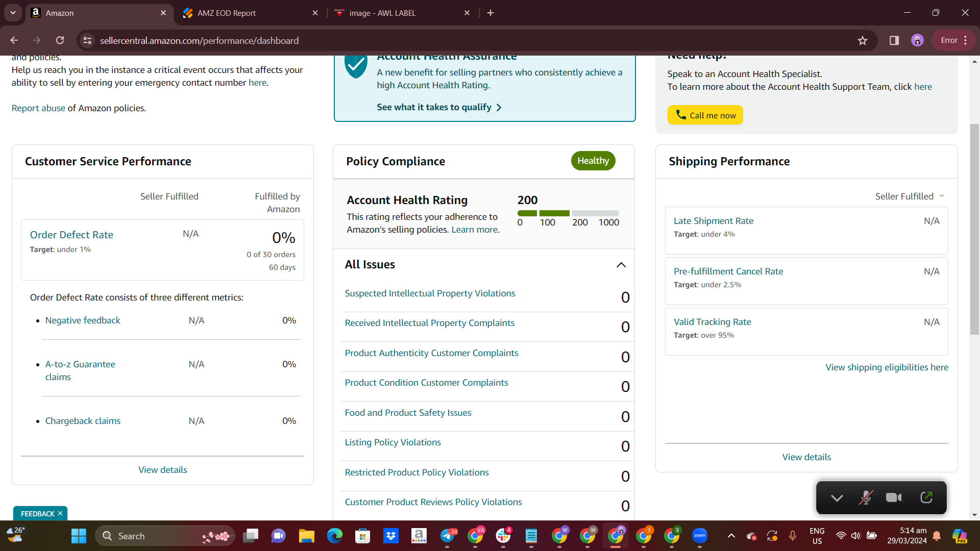The height and width of the screenshot is (551, 980).
Task: View site information for sellercentral.amazon.com
Action: pyautogui.click(x=88, y=40)
